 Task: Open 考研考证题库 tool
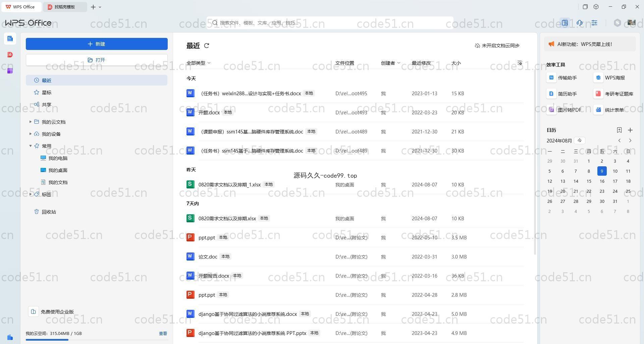614,94
